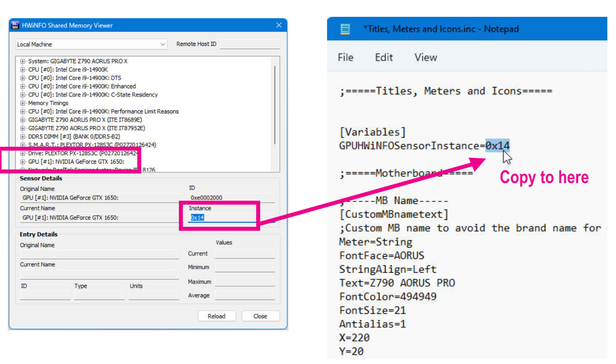Click the Entry Details Type field
Image resolution: width=616 pixels, height=364 pixels.
(x=99, y=295)
